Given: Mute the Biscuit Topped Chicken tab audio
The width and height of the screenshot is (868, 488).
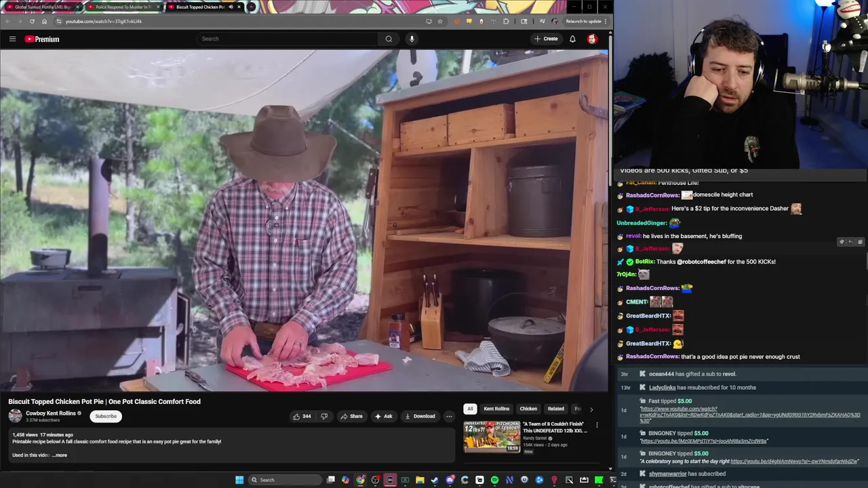Looking at the screenshot, I should pyautogui.click(x=231, y=7).
